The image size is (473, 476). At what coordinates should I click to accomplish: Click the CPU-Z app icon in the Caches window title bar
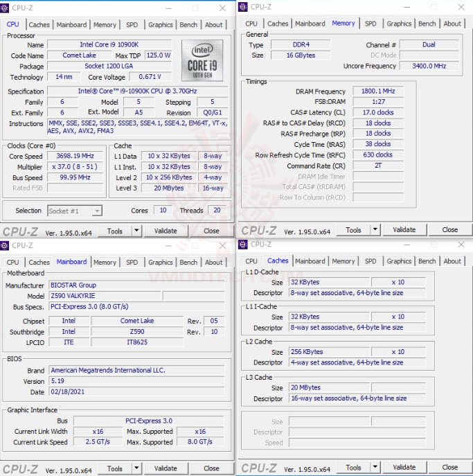243,245
